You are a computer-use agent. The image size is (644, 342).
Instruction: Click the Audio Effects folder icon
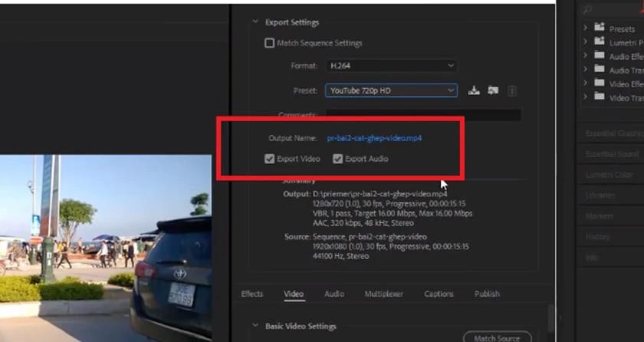(600, 55)
